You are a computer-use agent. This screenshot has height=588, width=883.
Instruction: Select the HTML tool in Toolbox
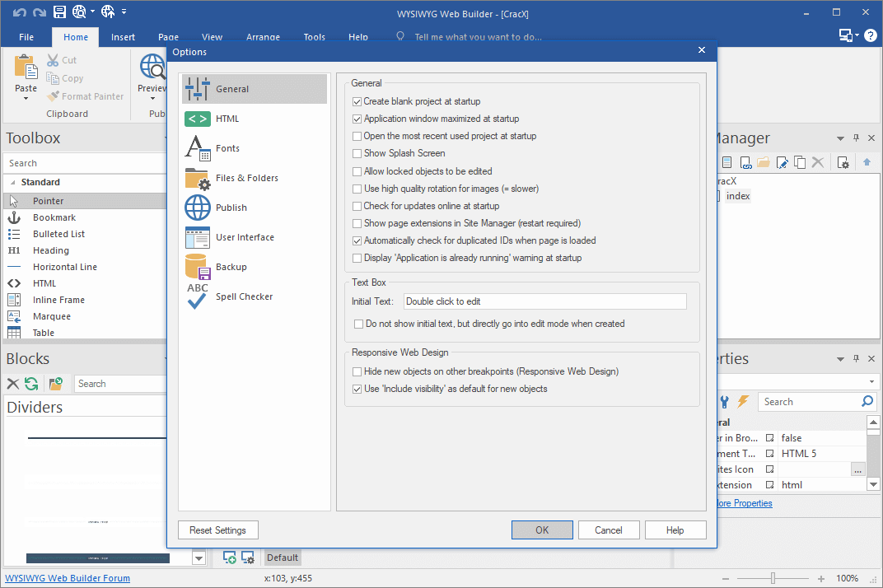point(85,283)
